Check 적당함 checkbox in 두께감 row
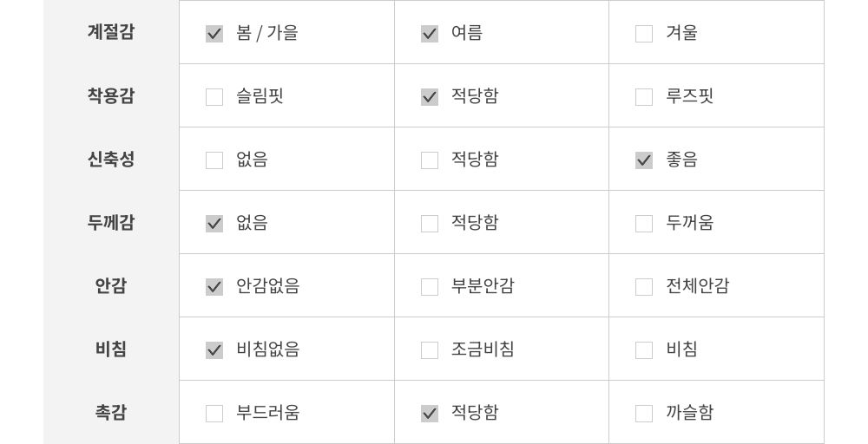868x444 pixels. click(x=430, y=224)
